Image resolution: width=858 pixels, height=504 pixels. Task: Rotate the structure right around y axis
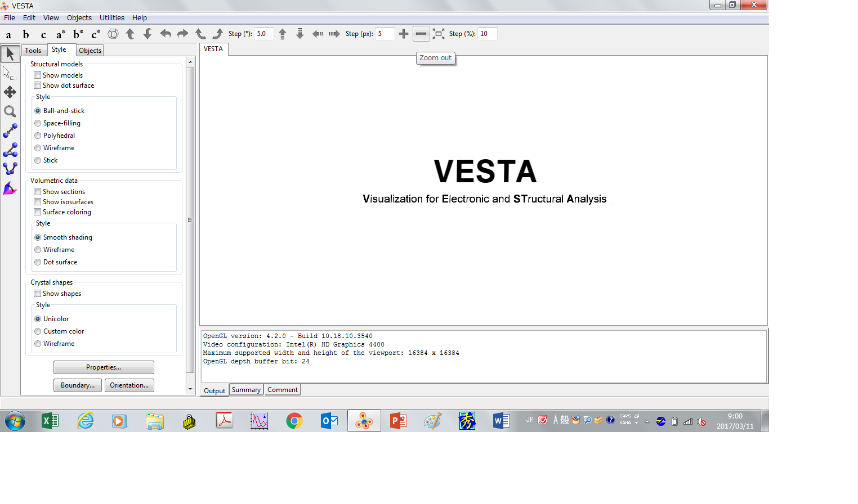183,34
